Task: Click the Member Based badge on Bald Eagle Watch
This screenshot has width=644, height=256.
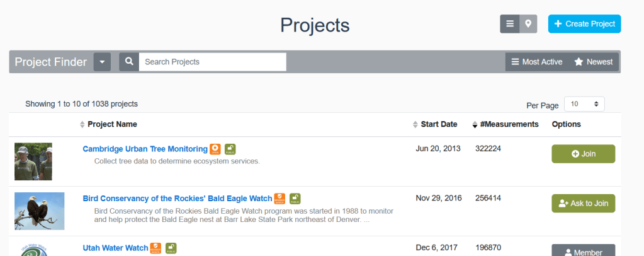Action: click(x=280, y=199)
